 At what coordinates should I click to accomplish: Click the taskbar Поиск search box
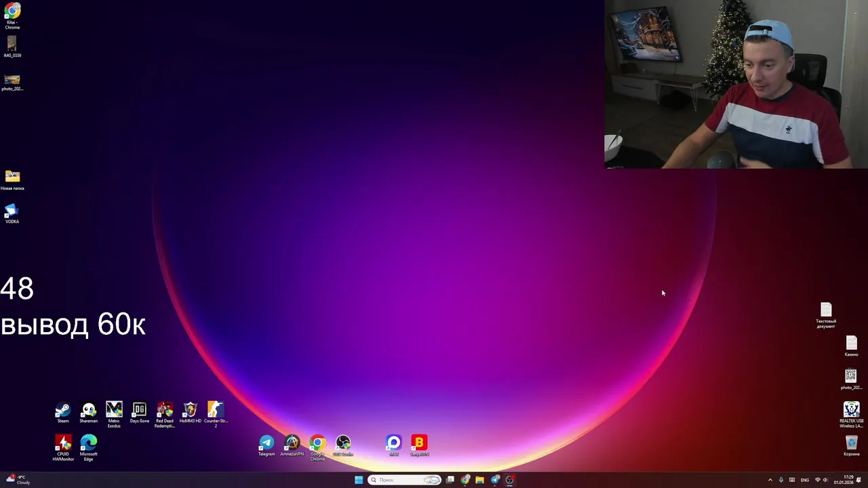coord(405,480)
